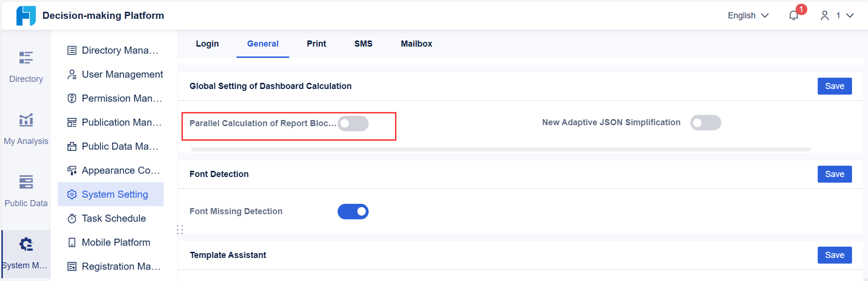Turn on New Adaptive JSON Simplification
This screenshot has height=281, width=868.
coord(705,123)
